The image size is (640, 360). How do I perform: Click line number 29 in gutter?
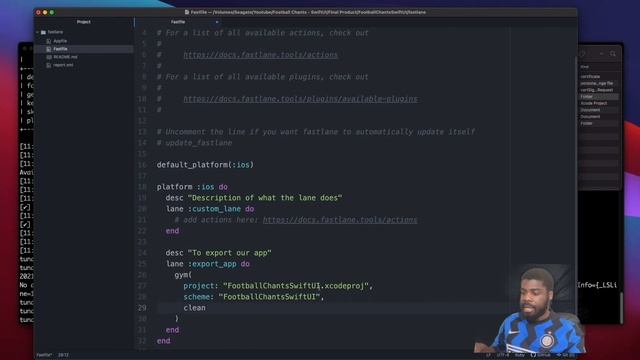(142, 308)
